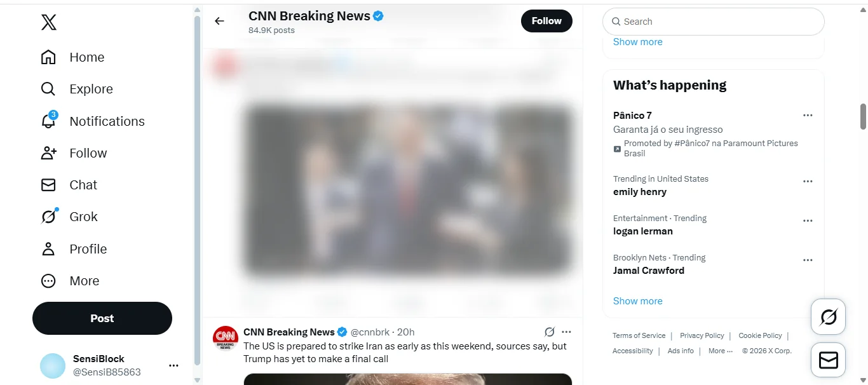
Task: Click the Post button
Action: (102, 318)
